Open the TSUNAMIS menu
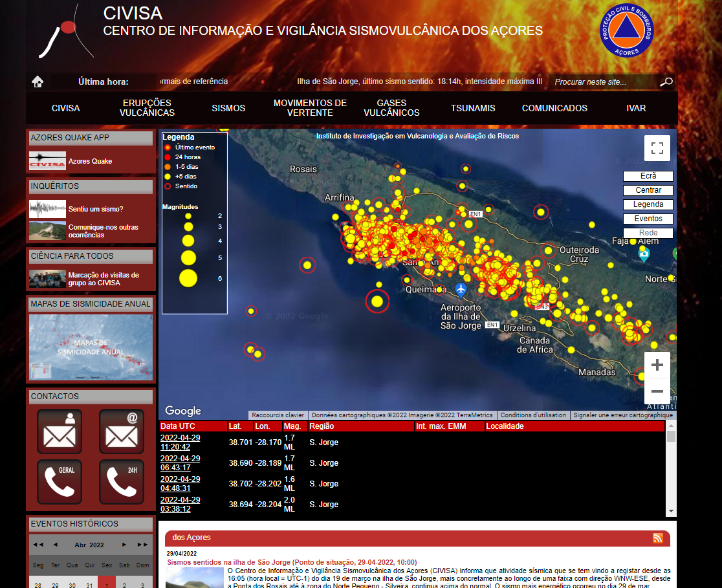The height and width of the screenshot is (588, 722). point(473,108)
